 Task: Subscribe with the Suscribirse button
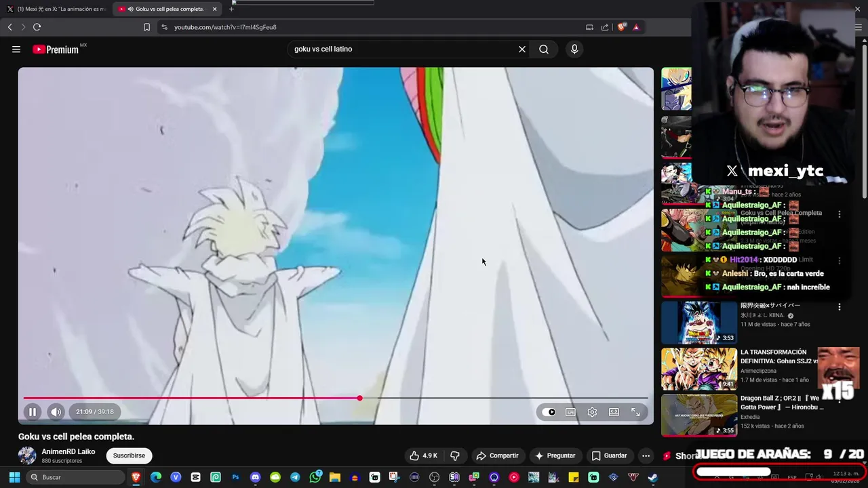(129, 455)
